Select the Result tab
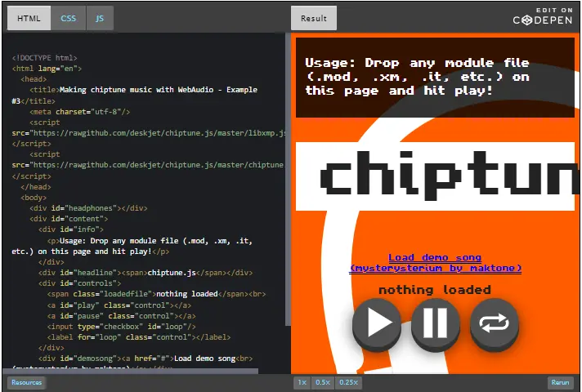 pos(314,18)
